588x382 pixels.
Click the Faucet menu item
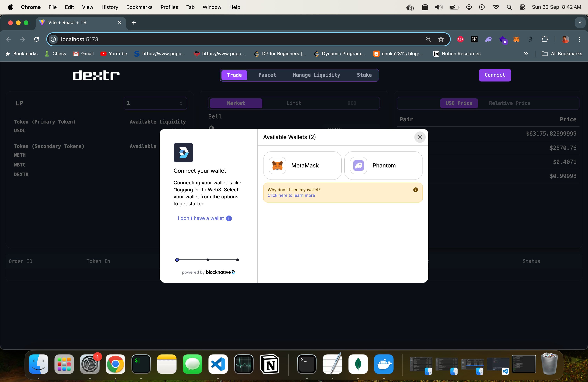click(x=267, y=75)
